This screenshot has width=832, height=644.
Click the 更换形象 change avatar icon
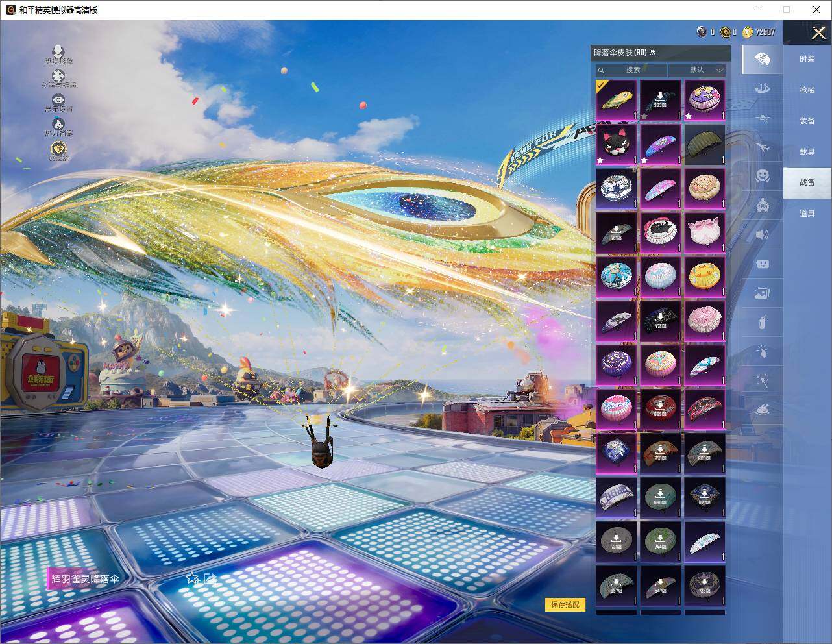(x=58, y=51)
